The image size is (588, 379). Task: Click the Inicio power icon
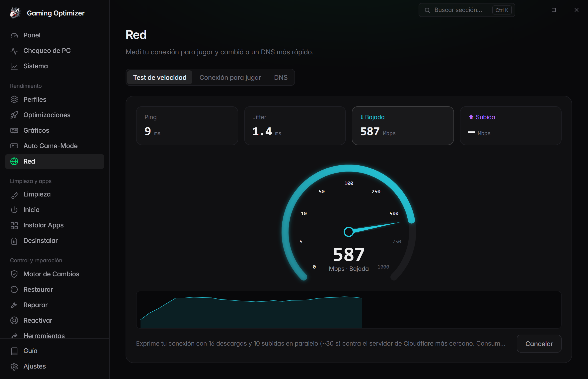tap(14, 210)
